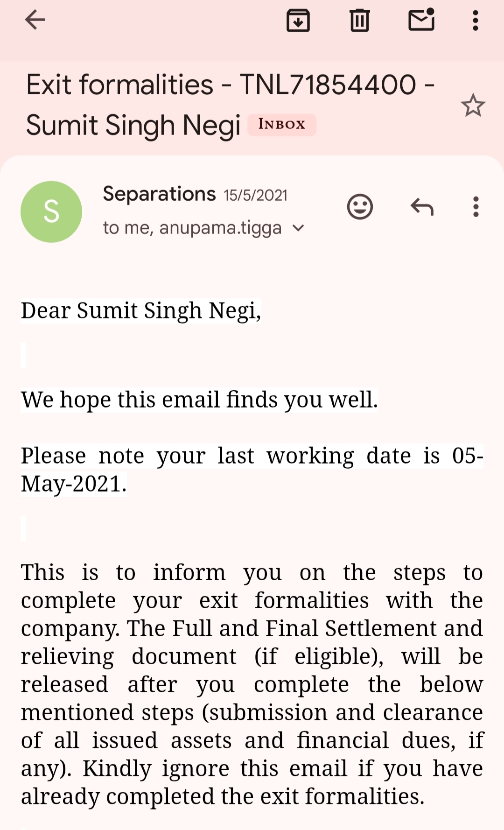
Task: Mark this email as unread
Action: pos(421,21)
